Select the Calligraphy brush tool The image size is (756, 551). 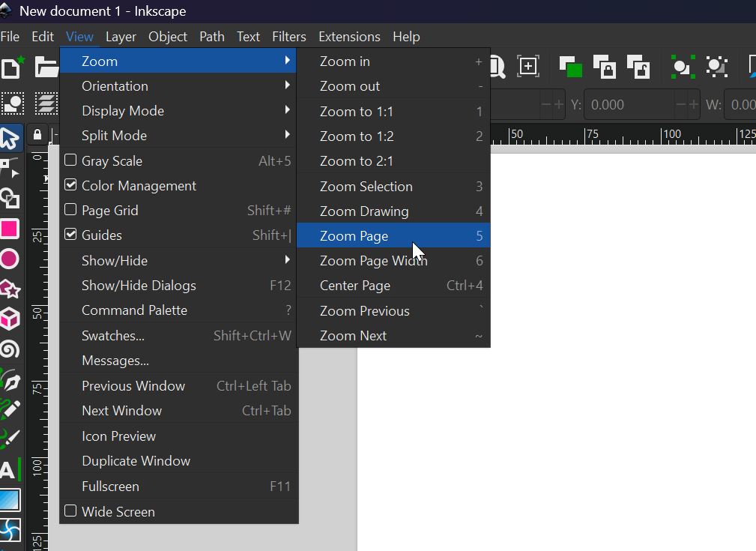(10, 439)
